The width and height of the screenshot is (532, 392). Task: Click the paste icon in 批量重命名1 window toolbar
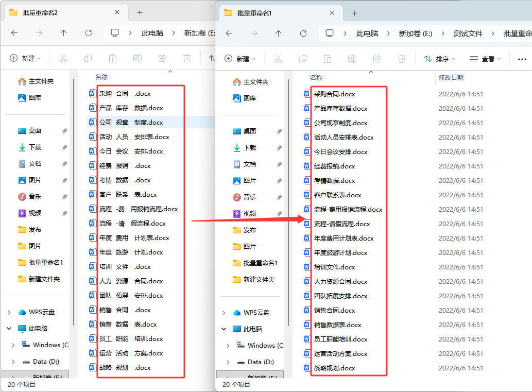[328, 59]
